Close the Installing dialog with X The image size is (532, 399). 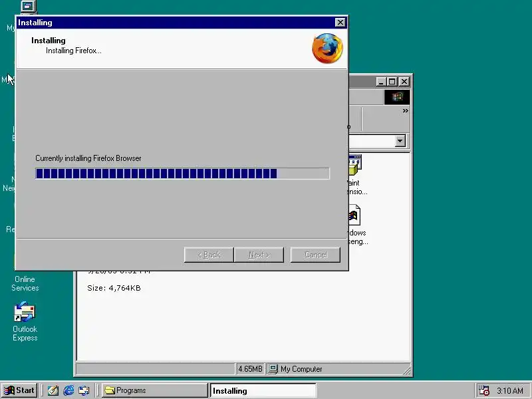click(x=340, y=23)
